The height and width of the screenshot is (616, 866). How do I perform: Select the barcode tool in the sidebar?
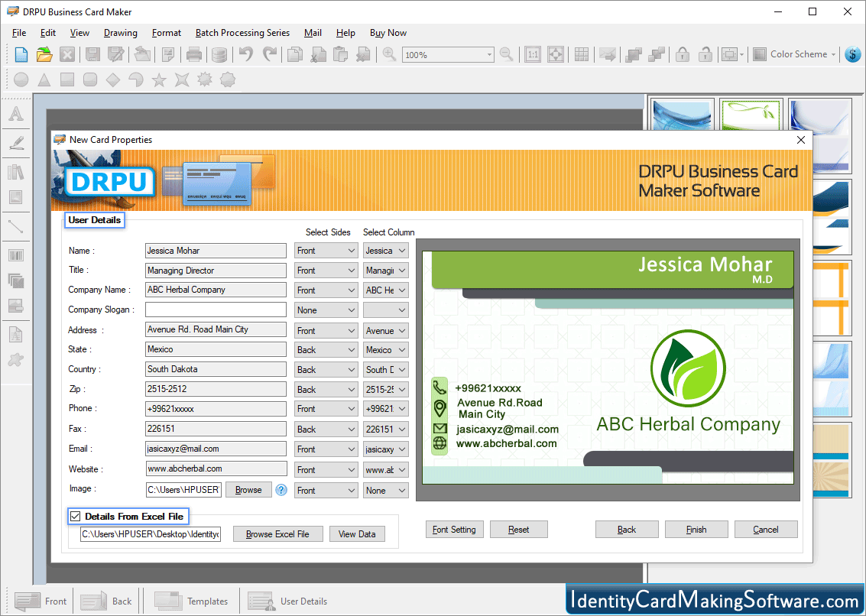(16, 255)
